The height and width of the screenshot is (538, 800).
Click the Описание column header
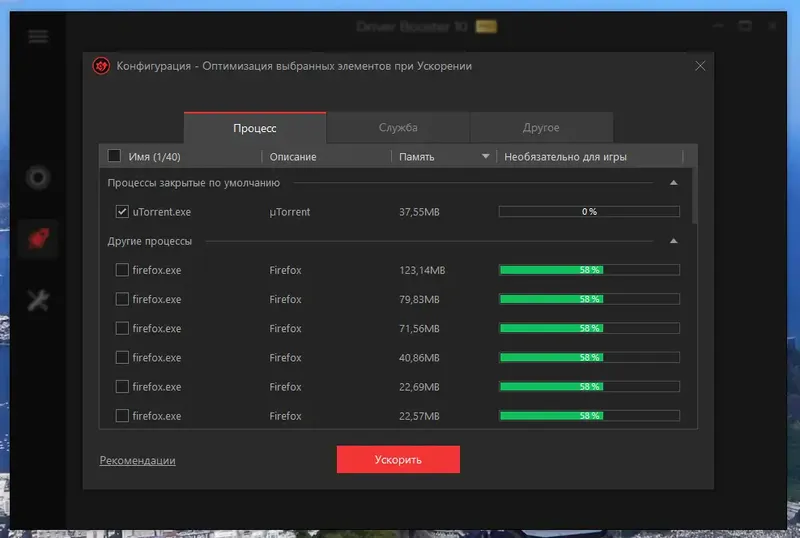(293, 157)
